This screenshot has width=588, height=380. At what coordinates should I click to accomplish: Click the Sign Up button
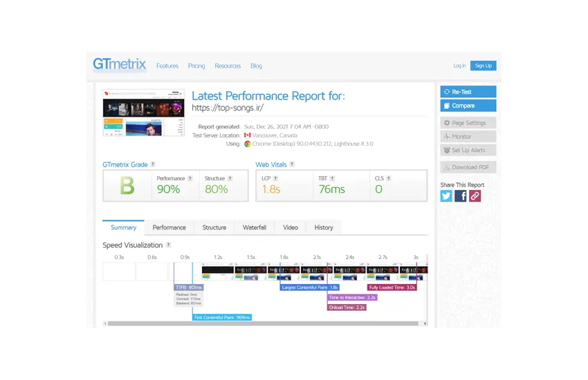(x=483, y=66)
